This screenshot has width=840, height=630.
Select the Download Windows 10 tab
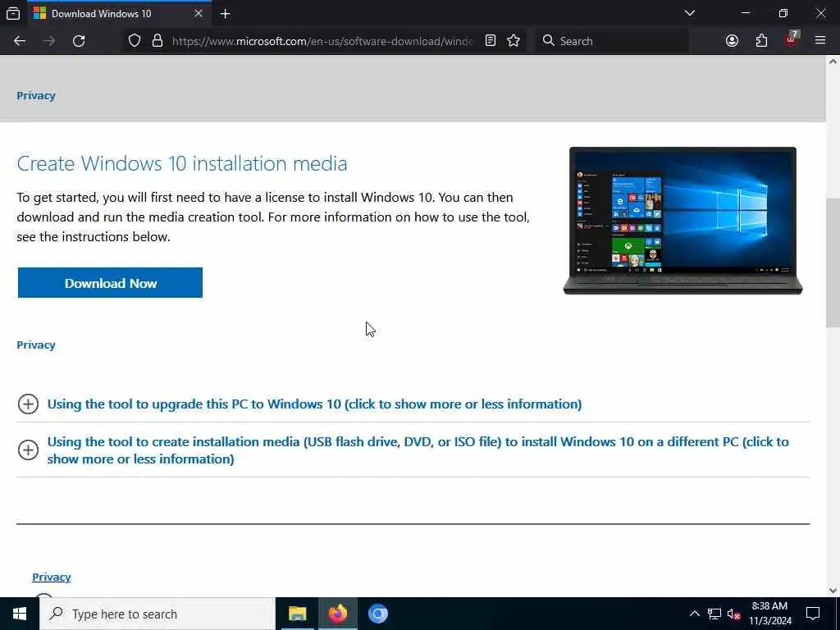[118, 13]
